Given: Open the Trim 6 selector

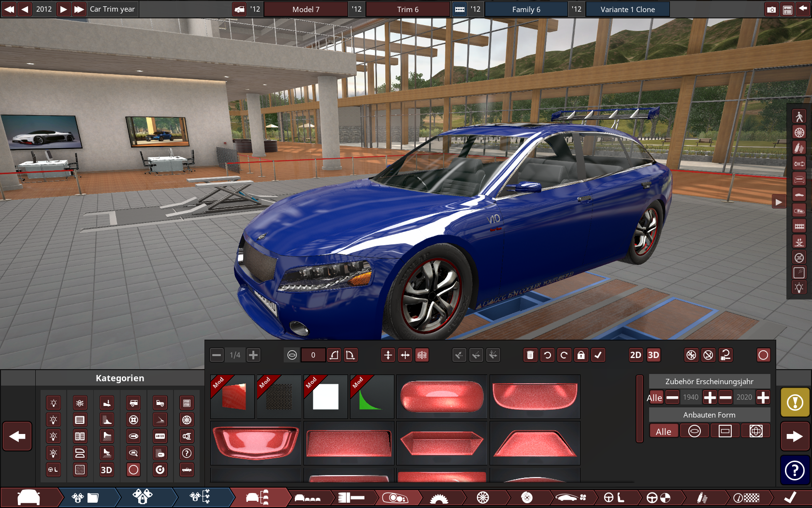Looking at the screenshot, I should (408, 9).
